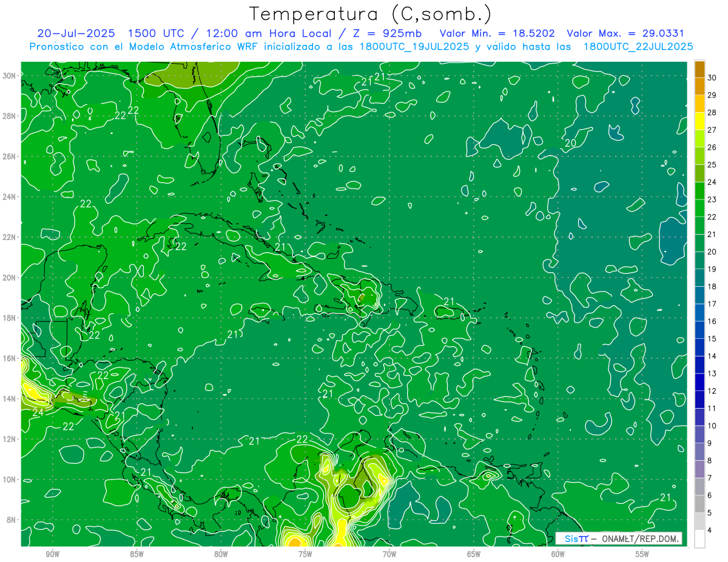This screenshot has height=562, width=728.
Task: Click the "16N" latitude axis label
Action: coord(9,358)
